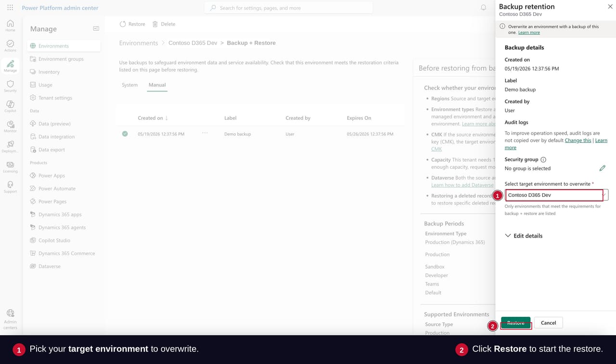The height and width of the screenshot is (364, 616).
Task: Click the 05/26/2026 12:37:56 PM expiry cell
Action: pyautogui.click(x=370, y=134)
